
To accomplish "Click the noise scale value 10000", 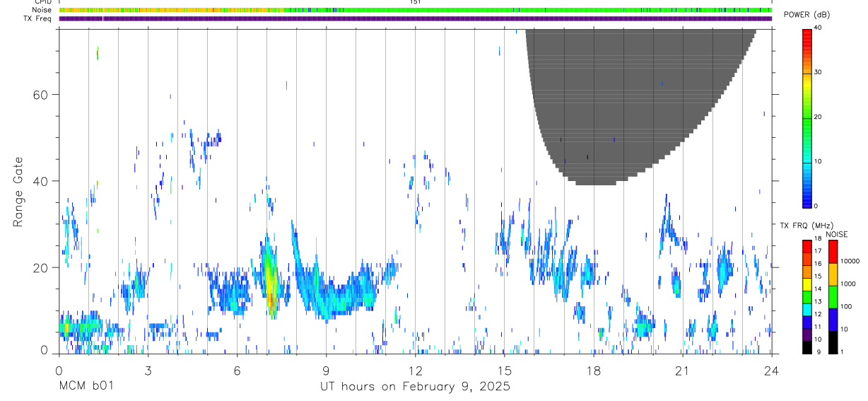I will (x=849, y=261).
